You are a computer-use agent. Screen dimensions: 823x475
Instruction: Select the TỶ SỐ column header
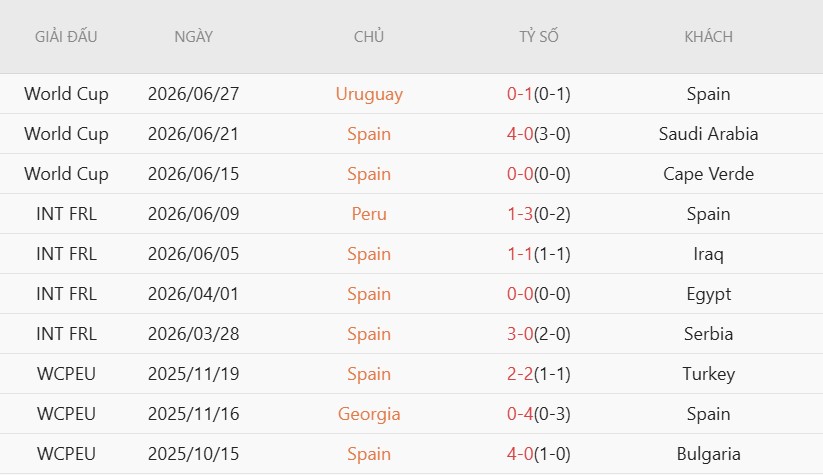pyautogui.click(x=539, y=37)
